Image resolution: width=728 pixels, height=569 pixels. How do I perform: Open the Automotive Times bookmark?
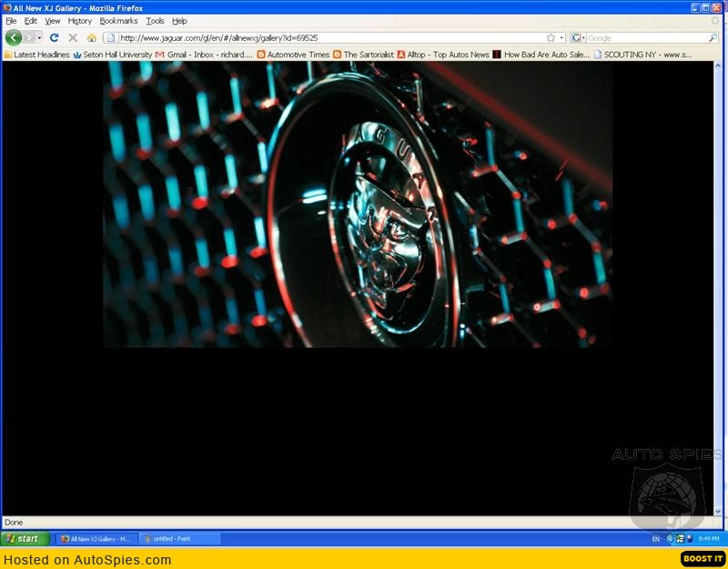[x=293, y=55]
